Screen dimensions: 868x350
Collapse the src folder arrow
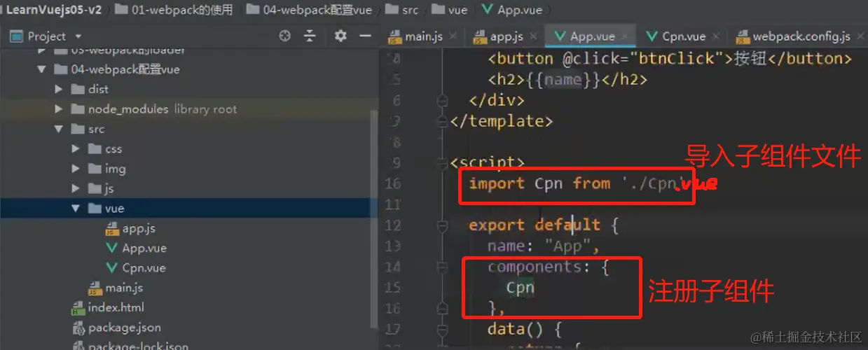59,129
